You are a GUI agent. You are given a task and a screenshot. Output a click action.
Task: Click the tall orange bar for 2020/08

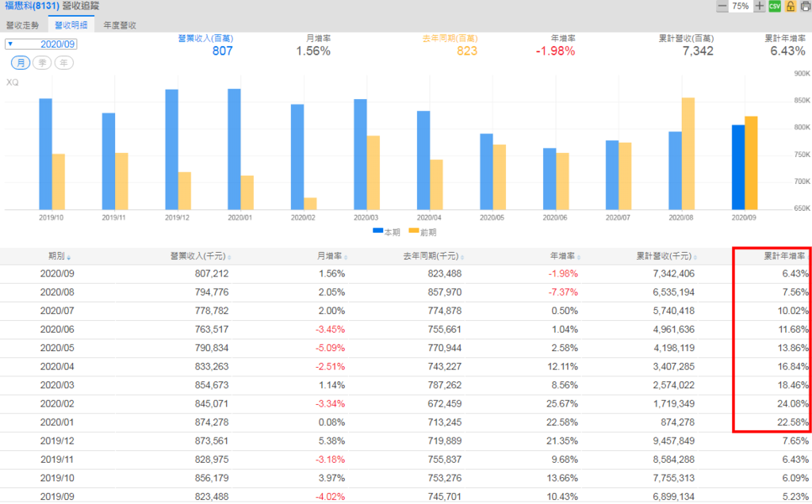688,154
